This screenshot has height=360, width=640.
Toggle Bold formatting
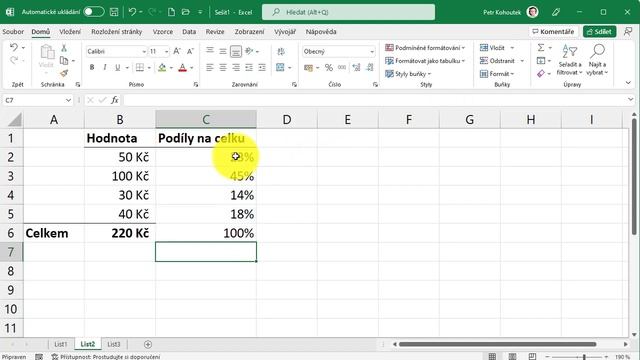[x=92, y=67]
